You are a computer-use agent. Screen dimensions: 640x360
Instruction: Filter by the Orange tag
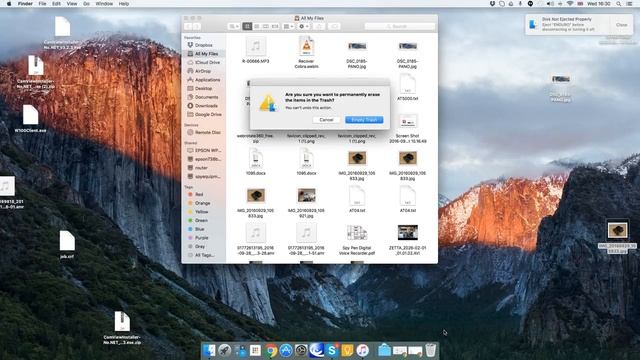pos(203,203)
